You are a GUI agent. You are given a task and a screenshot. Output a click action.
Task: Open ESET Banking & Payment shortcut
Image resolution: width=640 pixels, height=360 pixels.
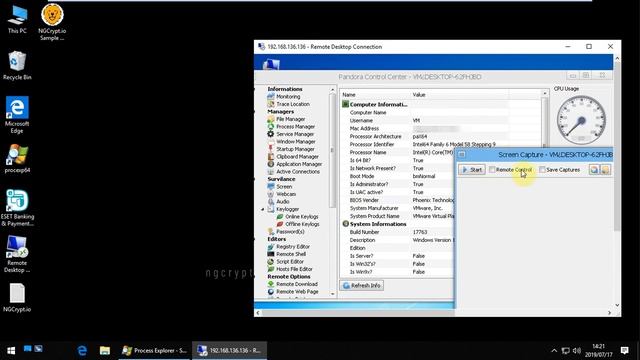click(17, 208)
